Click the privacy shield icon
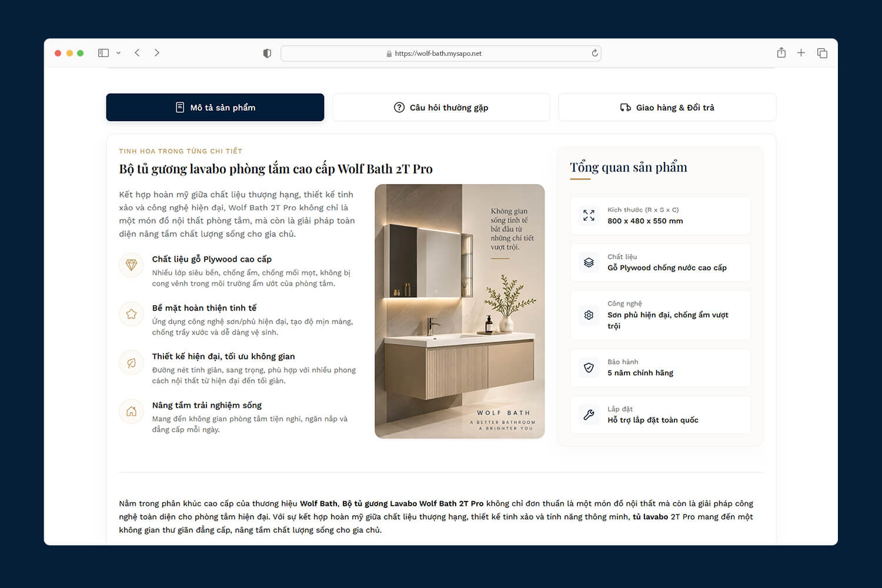 tap(267, 54)
